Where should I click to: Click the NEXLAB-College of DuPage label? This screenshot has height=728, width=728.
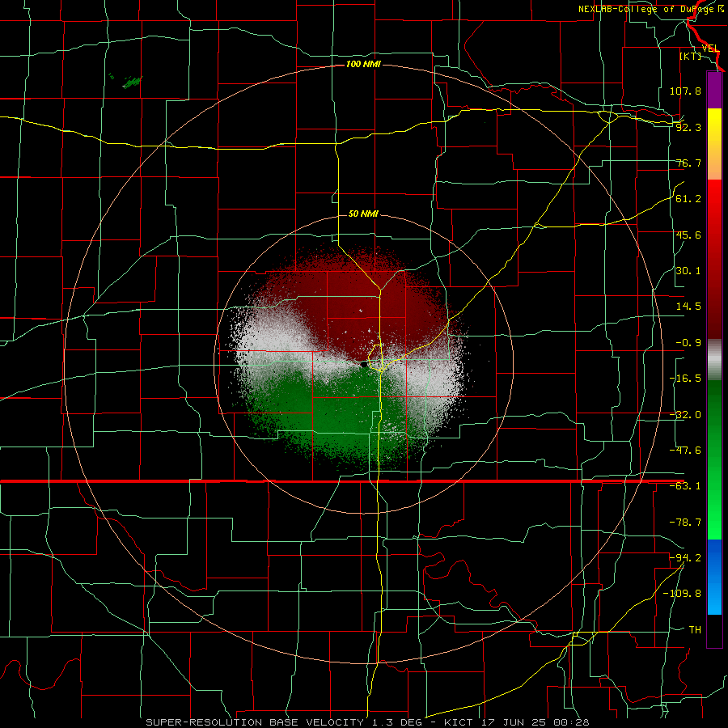(650, 9)
